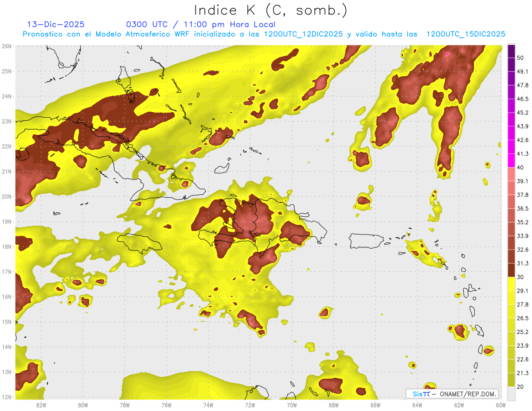Click the yellow swatch between 29.1 and 30

[x=511, y=284]
